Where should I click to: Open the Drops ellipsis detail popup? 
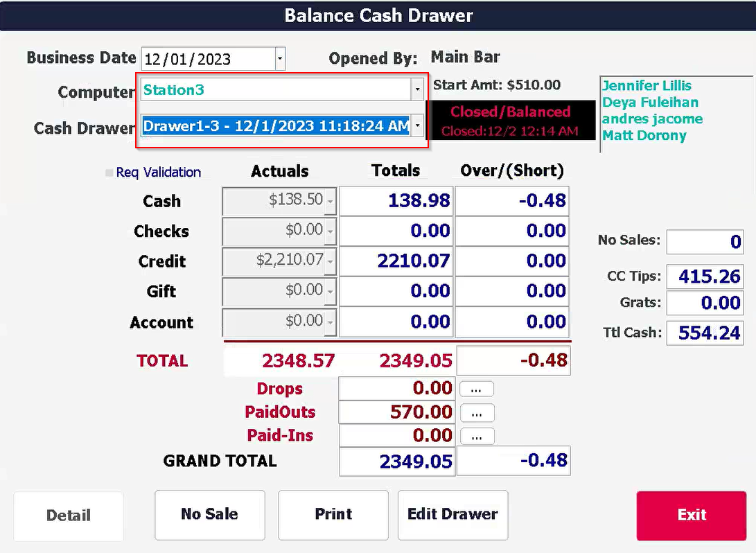click(x=476, y=389)
